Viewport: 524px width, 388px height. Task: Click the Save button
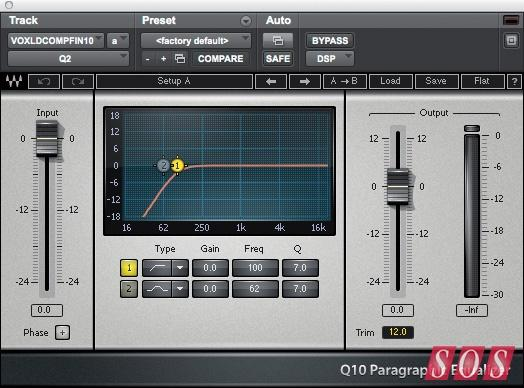pos(436,82)
